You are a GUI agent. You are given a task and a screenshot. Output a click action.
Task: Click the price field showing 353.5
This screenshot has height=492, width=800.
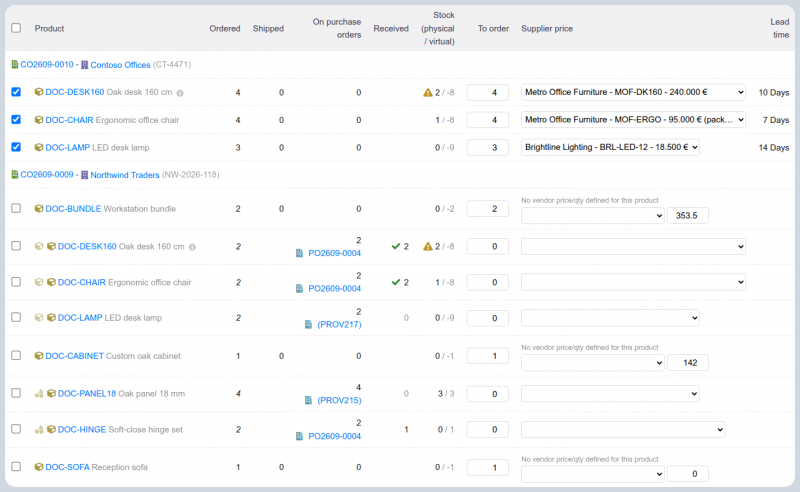[x=688, y=215]
